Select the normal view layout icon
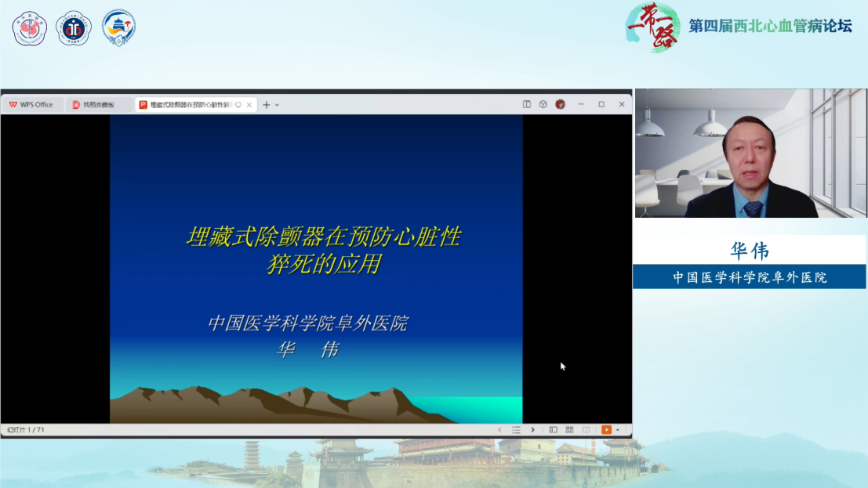868x488 pixels. point(554,429)
